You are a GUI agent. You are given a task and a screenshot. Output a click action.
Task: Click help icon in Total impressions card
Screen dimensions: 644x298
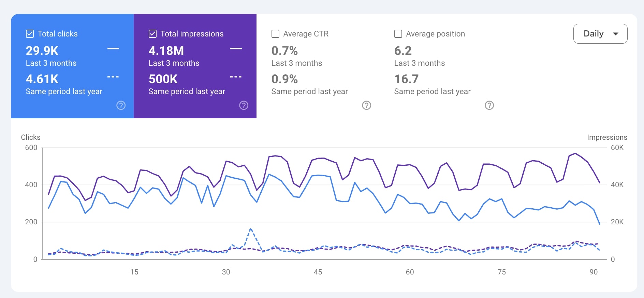(244, 105)
